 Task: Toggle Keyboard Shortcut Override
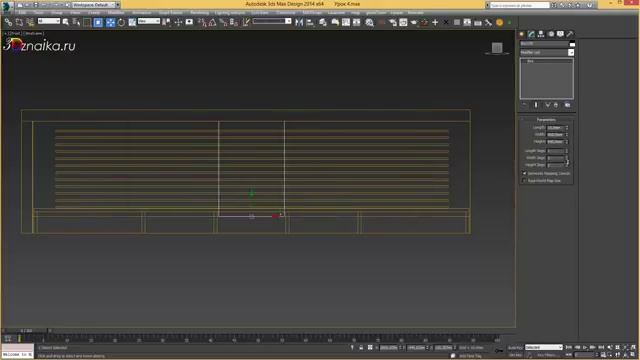pyautogui.click(x=189, y=22)
